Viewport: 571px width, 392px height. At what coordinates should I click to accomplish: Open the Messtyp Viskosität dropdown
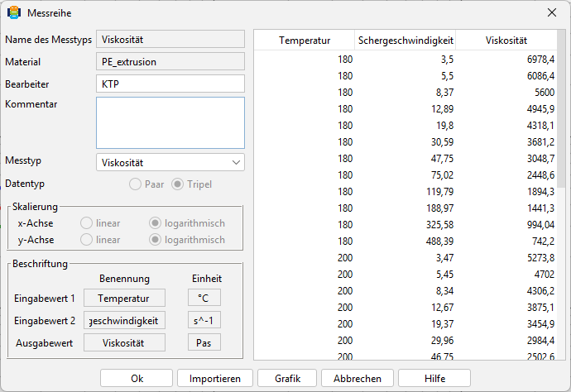coord(170,162)
